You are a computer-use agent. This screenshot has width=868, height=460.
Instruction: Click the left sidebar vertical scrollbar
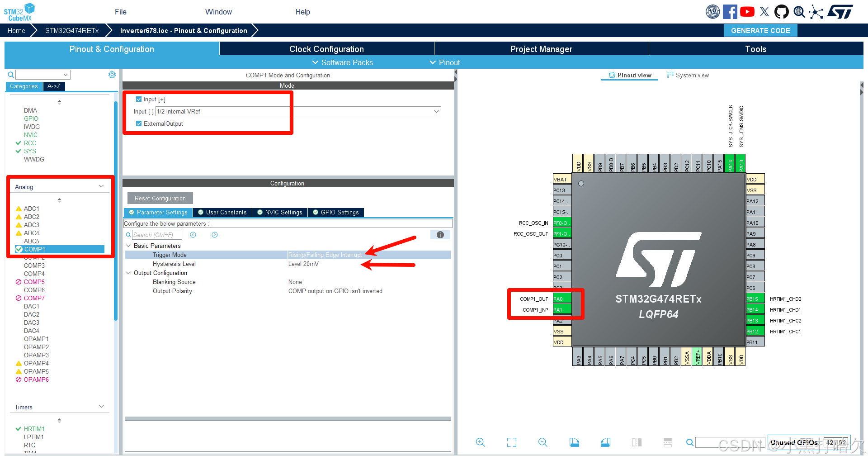click(116, 210)
